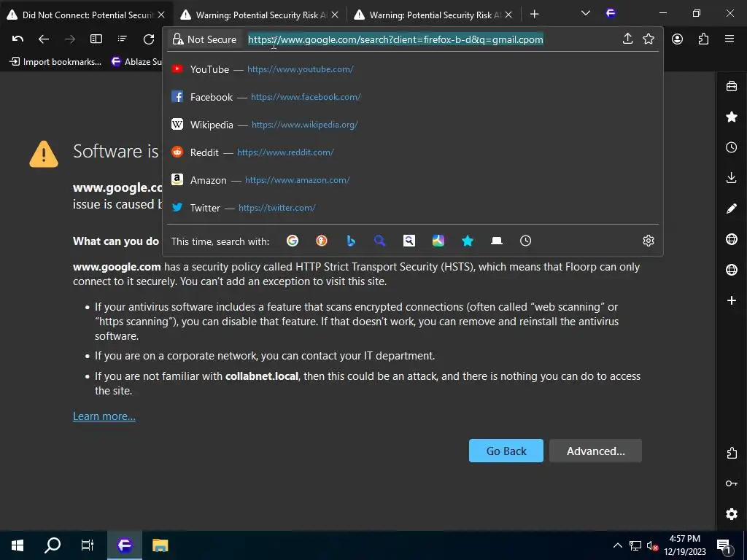Click the bookmarks list icon in toolbar
The height and width of the screenshot is (560, 747).
click(122, 39)
